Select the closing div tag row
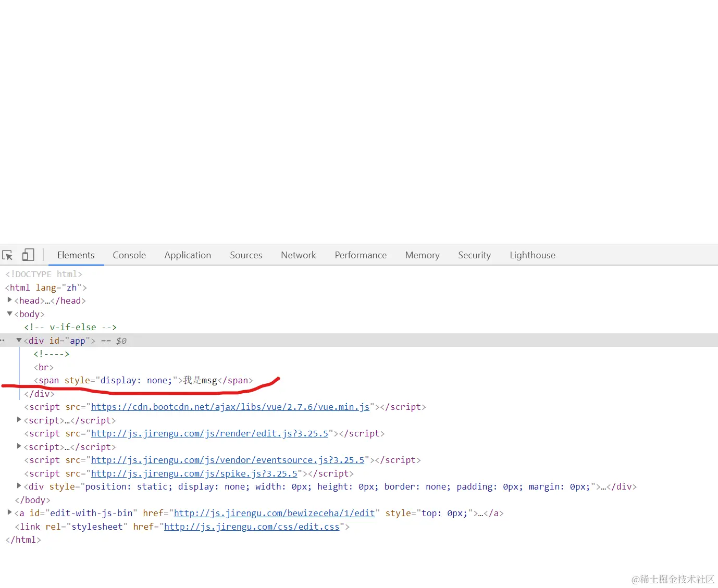The image size is (718, 588). [x=39, y=394]
